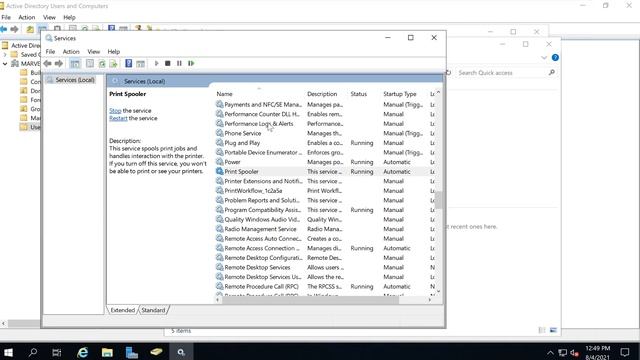Open Properties icon in Services toolbar

coord(90,63)
